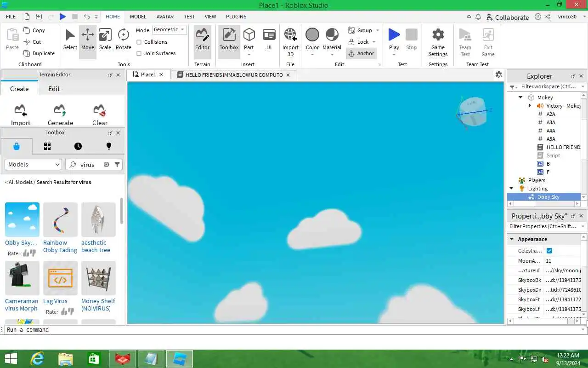Open the FILE menu

click(11, 17)
